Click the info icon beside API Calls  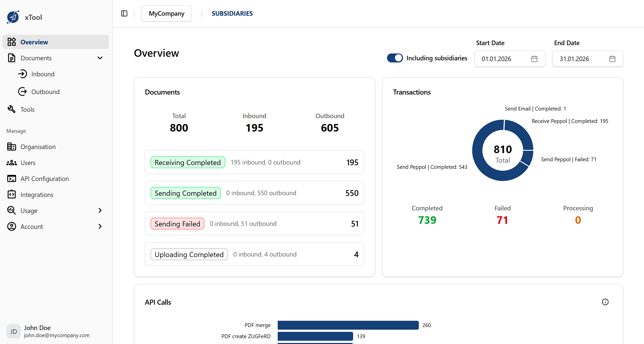coord(605,302)
